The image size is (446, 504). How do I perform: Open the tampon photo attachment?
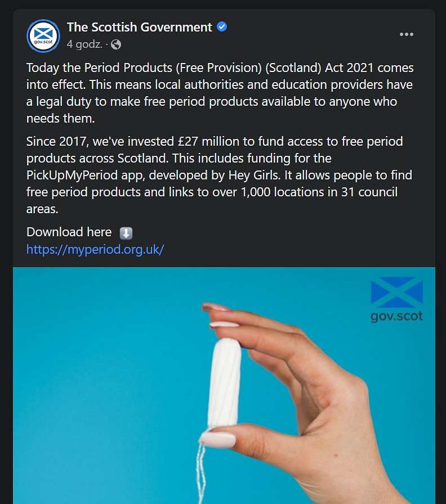(x=224, y=385)
